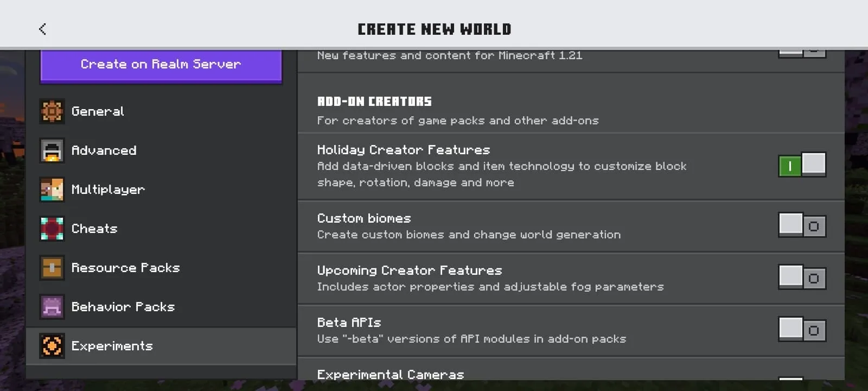
Task: Click the Multiplayer faces icon
Action: pos(52,190)
